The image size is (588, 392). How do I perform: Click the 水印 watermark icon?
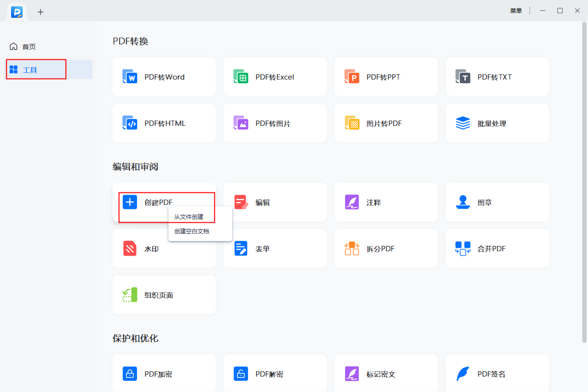pos(130,248)
